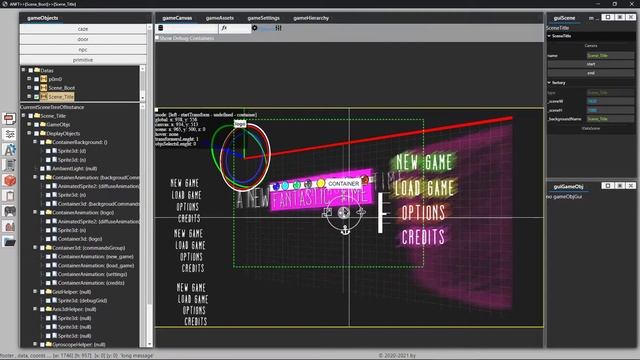Viewport: 640px width, 360px height.
Task: Click the name input field in guiScene
Action: (x=610, y=56)
